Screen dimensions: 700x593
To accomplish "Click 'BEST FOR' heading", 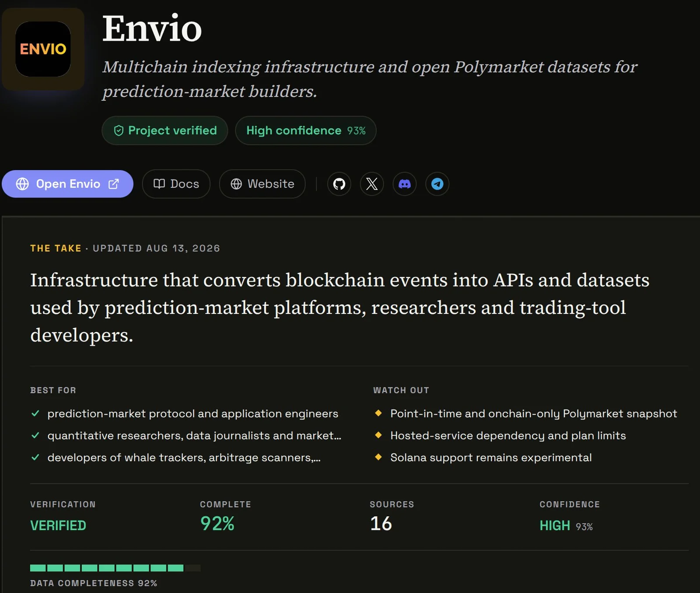I will coord(53,390).
